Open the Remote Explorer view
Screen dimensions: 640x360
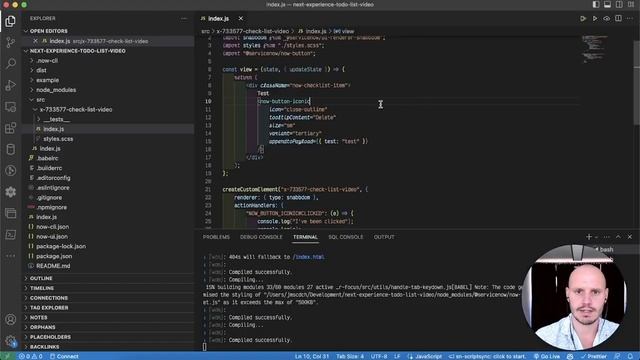click(x=11, y=107)
